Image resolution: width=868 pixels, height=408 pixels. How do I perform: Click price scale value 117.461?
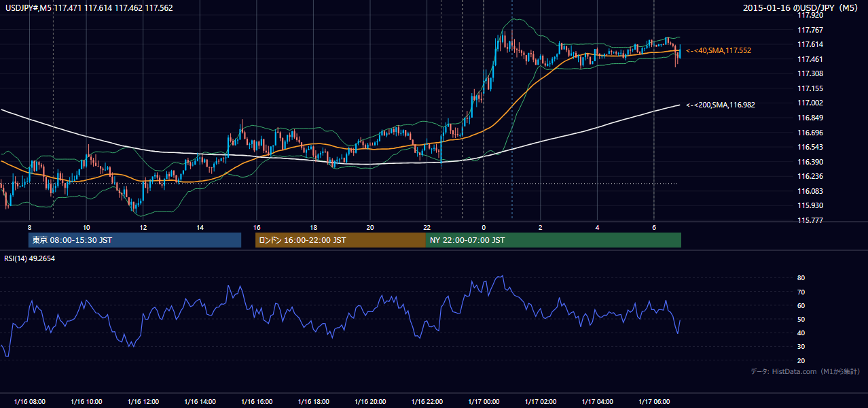[810, 59]
